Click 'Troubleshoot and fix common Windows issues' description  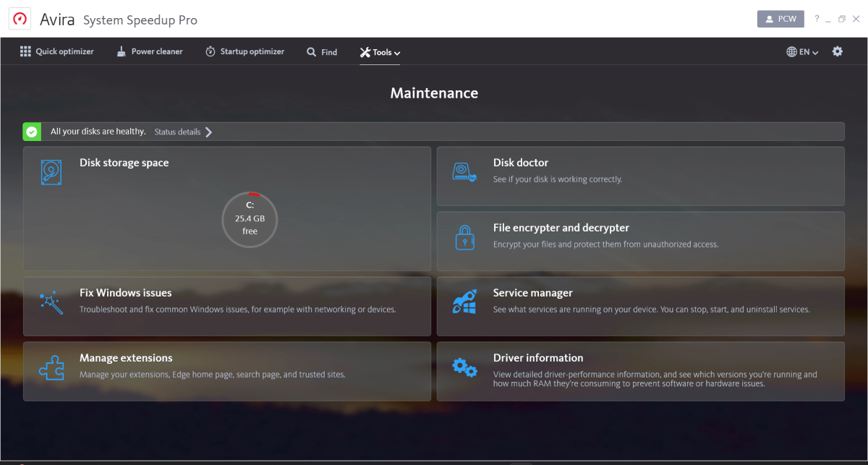click(238, 310)
